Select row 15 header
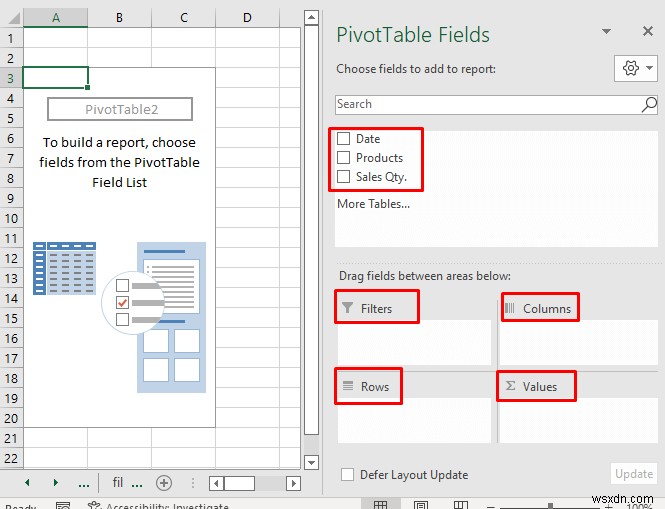 11,318
